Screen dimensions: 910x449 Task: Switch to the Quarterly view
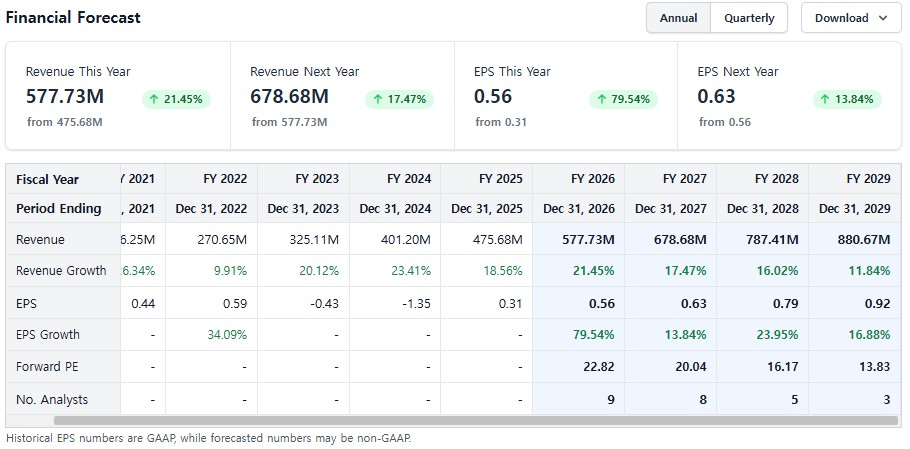point(749,18)
